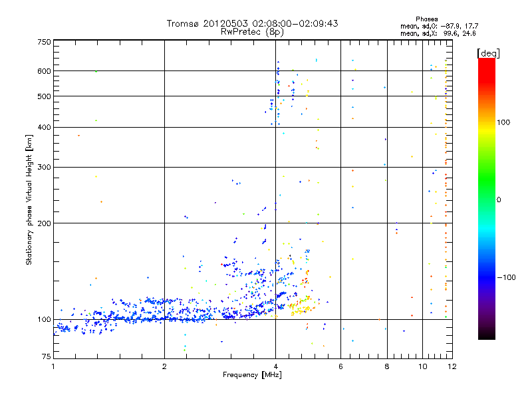Viewport: 532px width, 399px height.
Task: Click the y-axis tick label '300'
Action: click(44, 167)
